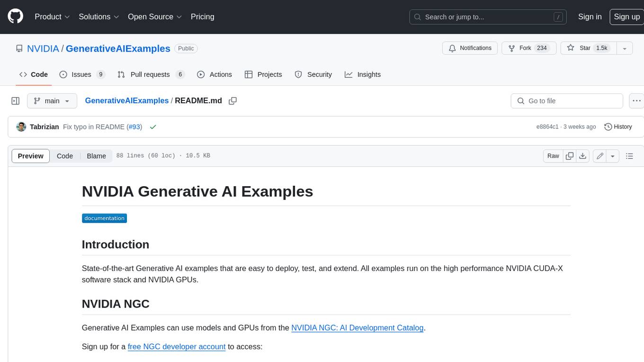Open more file actions ellipsis menu
The width and height of the screenshot is (644, 362).
pyautogui.click(x=637, y=101)
